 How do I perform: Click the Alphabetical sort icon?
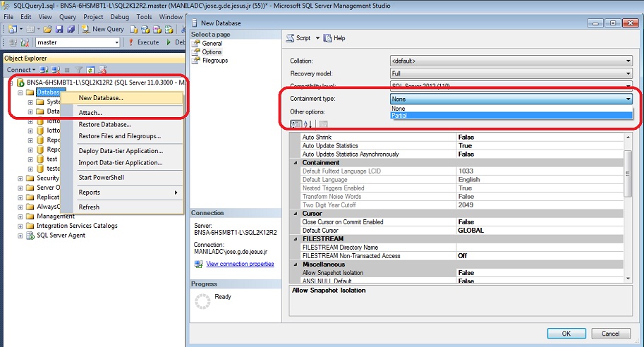point(308,124)
